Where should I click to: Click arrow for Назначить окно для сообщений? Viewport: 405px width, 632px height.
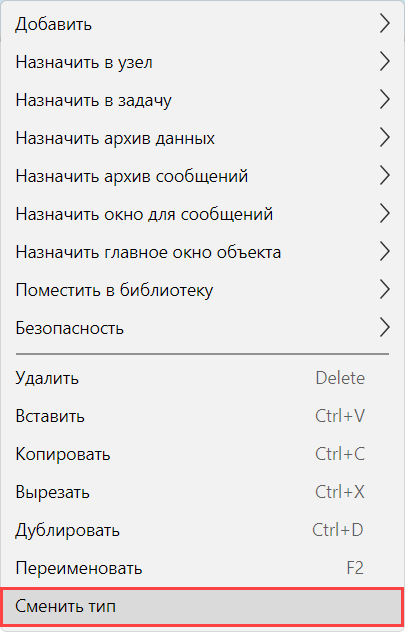point(385,214)
